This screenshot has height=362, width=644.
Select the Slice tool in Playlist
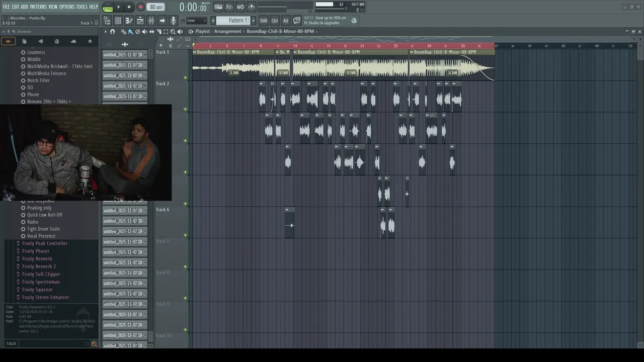click(158, 32)
